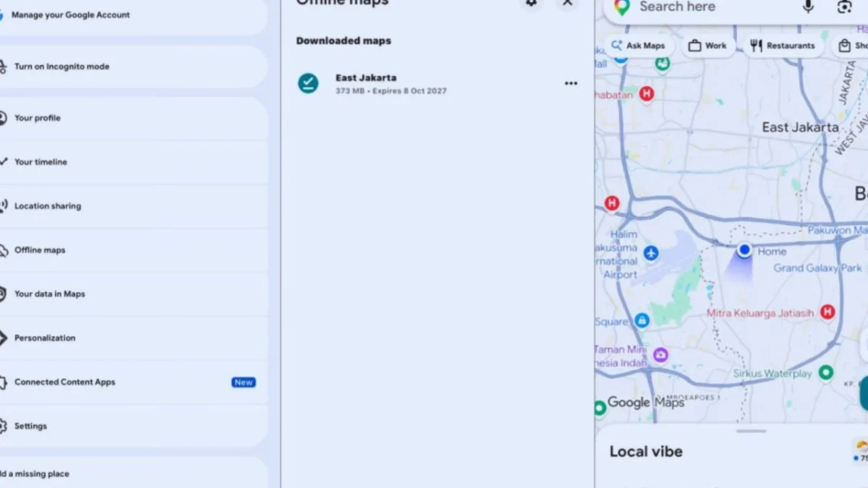Screen dimensions: 868x488
Task: Start voice search with microphone
Action: pos(808,7)
